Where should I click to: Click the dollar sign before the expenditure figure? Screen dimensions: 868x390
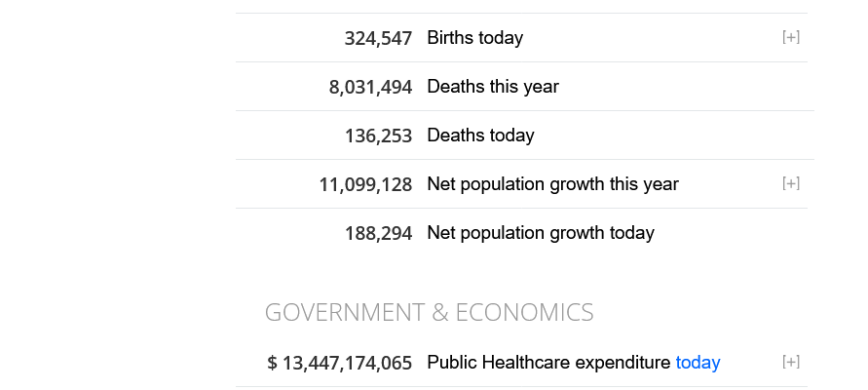[x=273, y=364]
